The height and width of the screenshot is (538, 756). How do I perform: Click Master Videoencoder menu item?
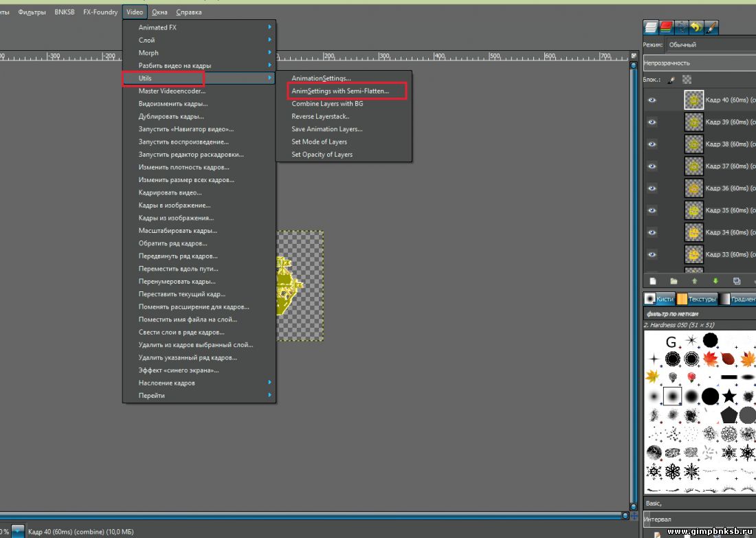point(172,91)
